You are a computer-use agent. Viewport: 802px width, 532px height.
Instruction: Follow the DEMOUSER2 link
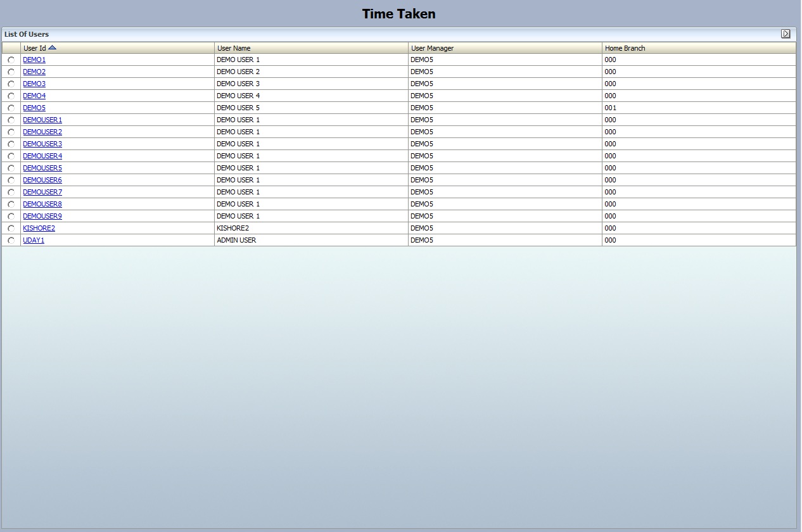pos(42,132)
